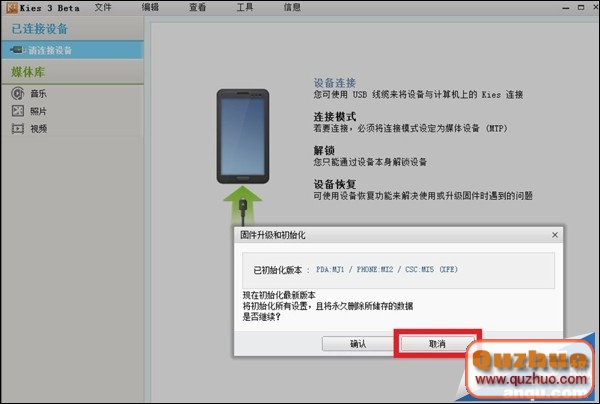Click the Kies 3 Beta logo icon
The width and height of the screenshot is (600, 404).
(x=12, y=8)
